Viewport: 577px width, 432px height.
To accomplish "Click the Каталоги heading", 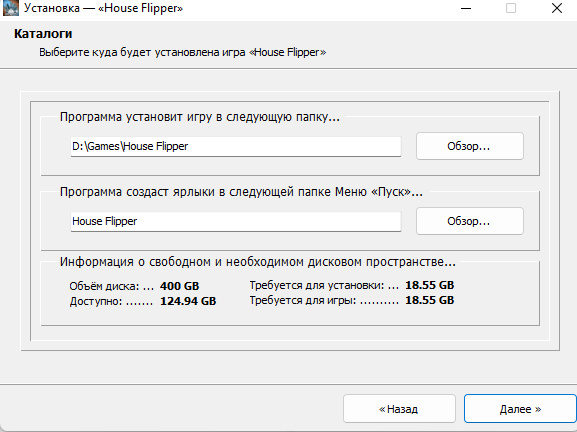I will pyautogui.click(x=43, y=34).
